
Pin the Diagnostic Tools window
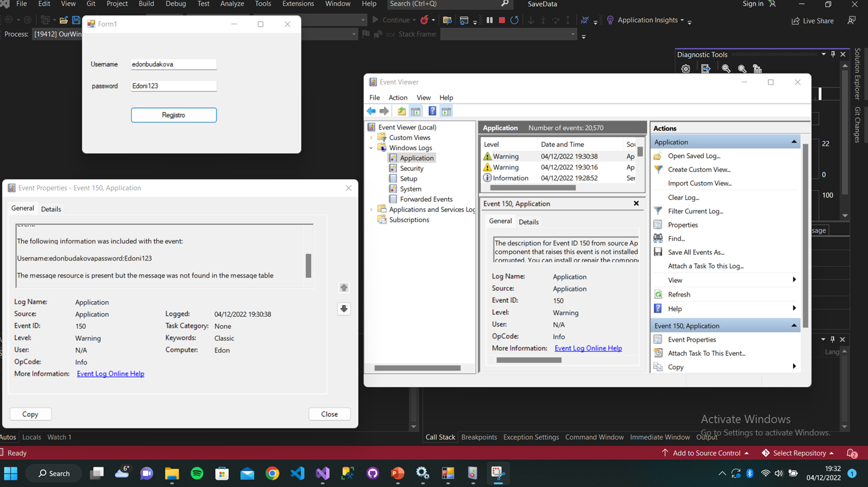click(833, 54)
